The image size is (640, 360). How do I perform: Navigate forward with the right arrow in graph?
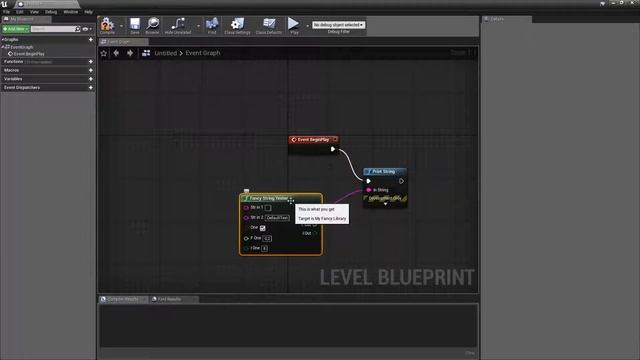point(130,53)
